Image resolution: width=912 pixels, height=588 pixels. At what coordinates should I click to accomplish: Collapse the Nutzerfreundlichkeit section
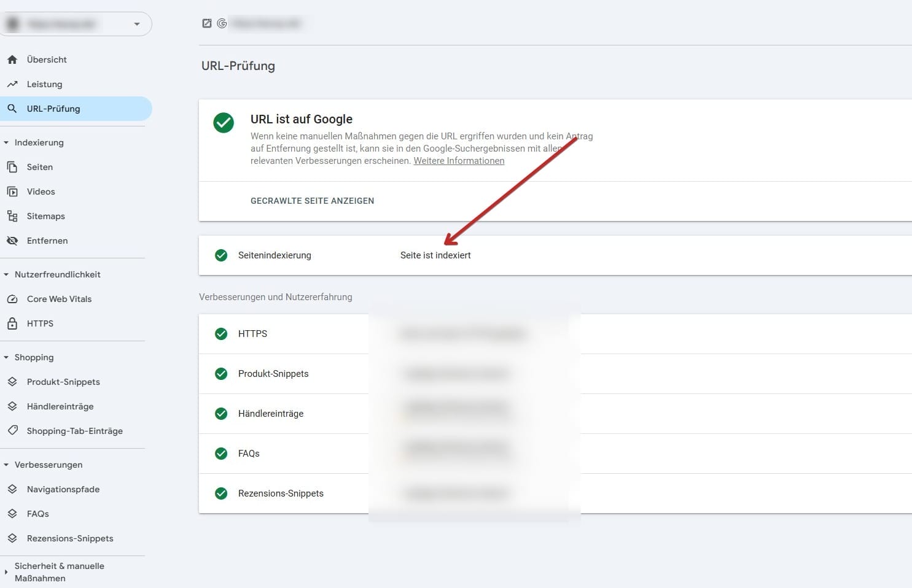click(6, 274)
